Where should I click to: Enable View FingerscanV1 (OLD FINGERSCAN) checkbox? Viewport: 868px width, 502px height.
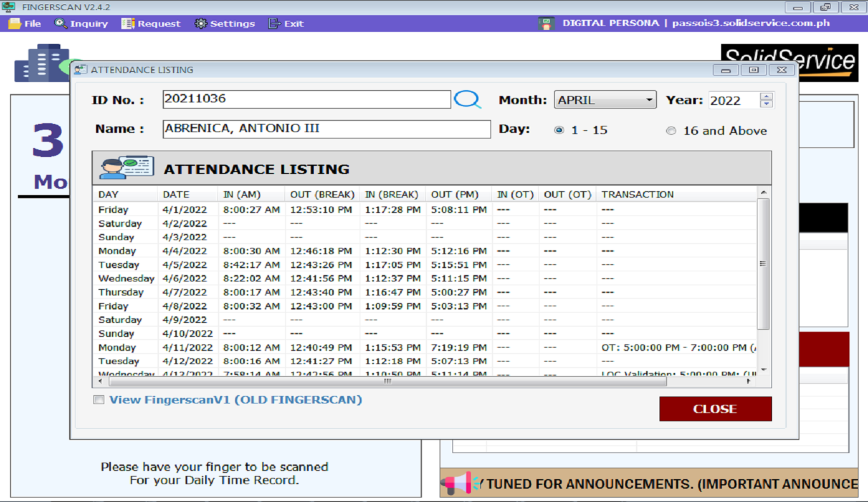pos(98,400)
